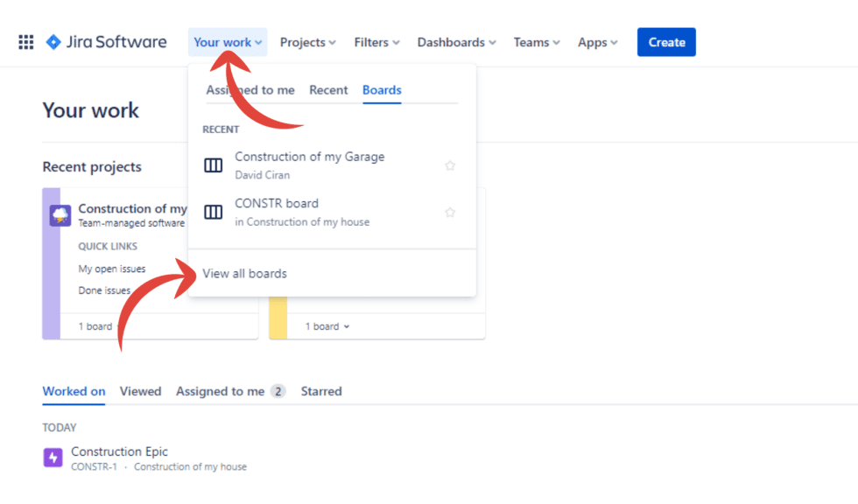Open the Teams dropdown

click(536, 42)
